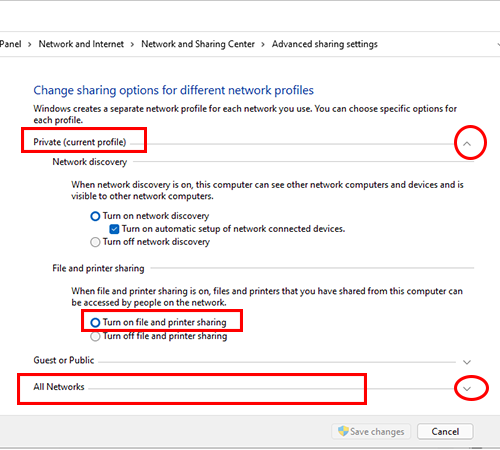Click Advanced sharing settings breadcrumb
The image size is (500, 450).
(x=325, y=44)
